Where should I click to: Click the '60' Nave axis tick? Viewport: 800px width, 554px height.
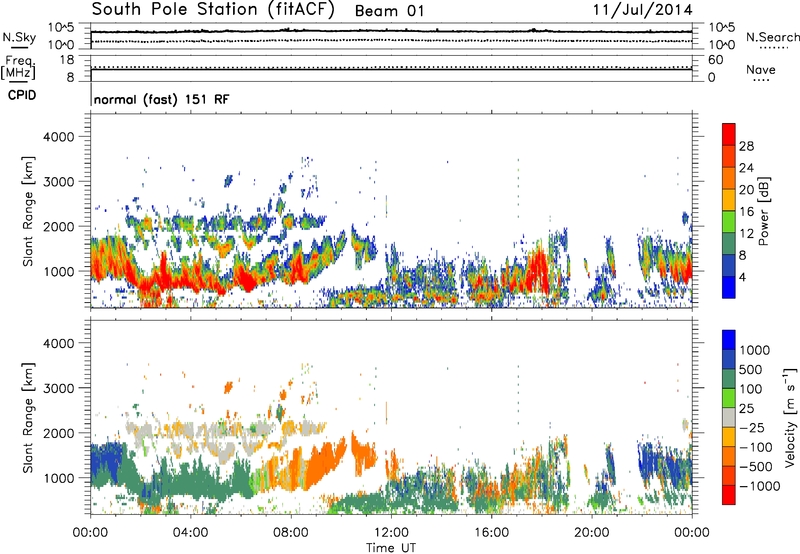(x=716, y=60)
